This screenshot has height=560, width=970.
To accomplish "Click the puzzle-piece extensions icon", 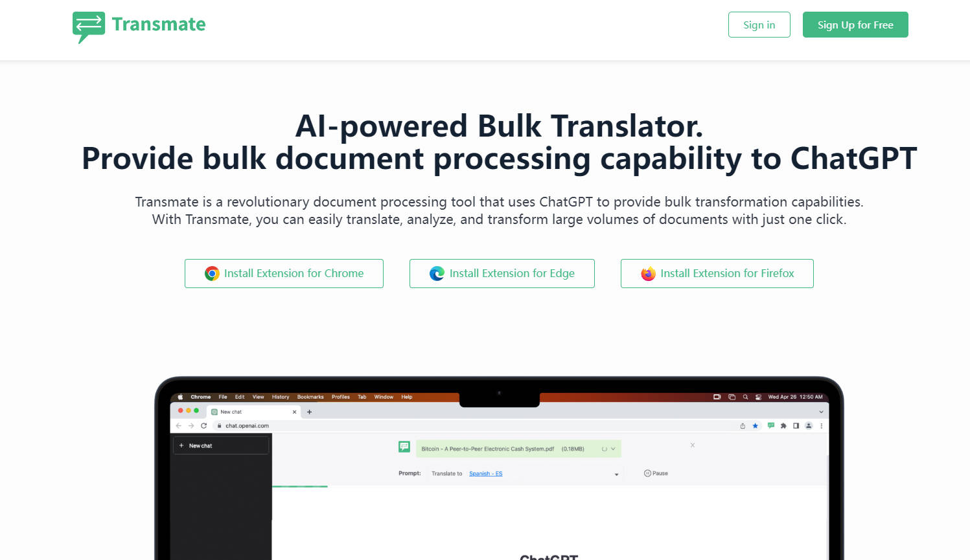I will [783, 426].
